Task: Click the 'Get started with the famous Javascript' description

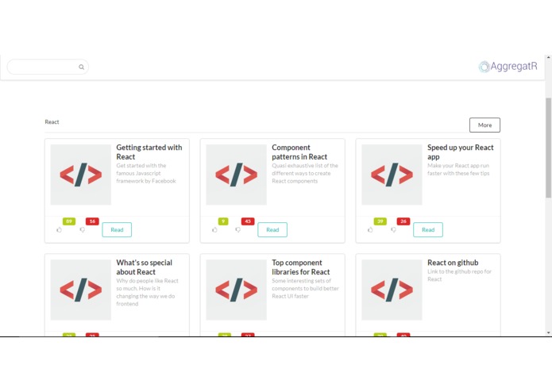Action: click(146, 173)
